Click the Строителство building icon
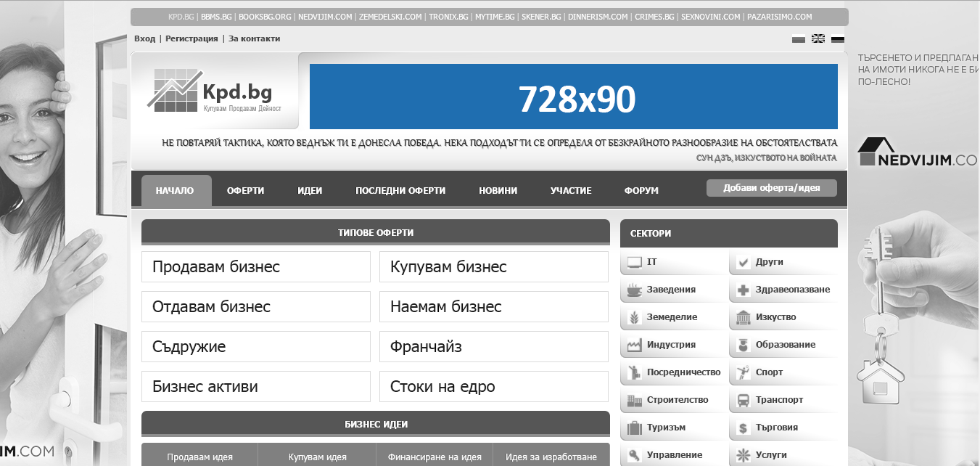Screen dimensions: 980x466 [x=635, y=400]
